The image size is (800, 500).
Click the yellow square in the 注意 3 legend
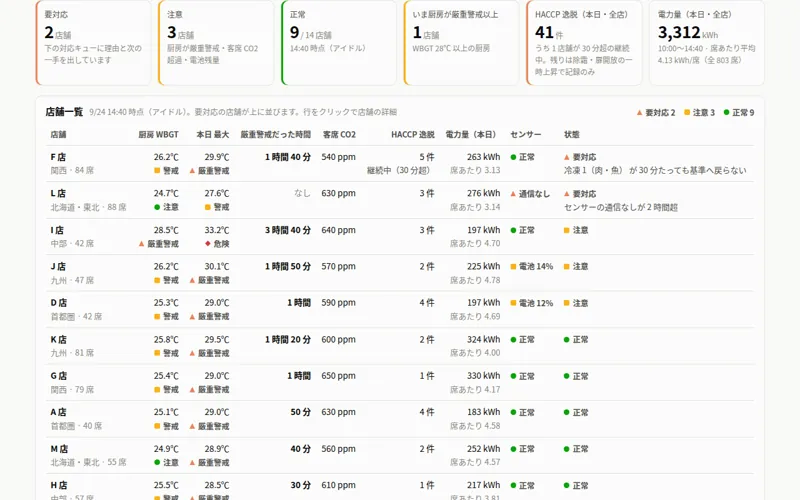point(687,112)
